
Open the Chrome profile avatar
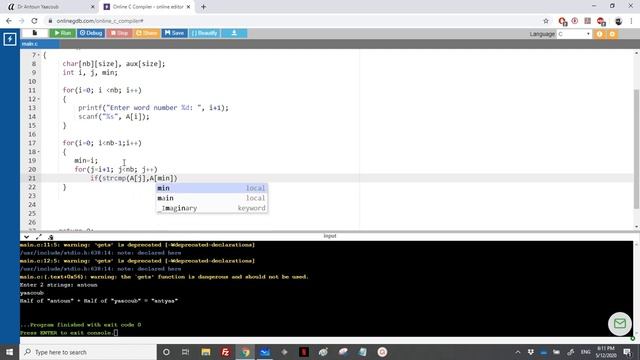(618, 21)
